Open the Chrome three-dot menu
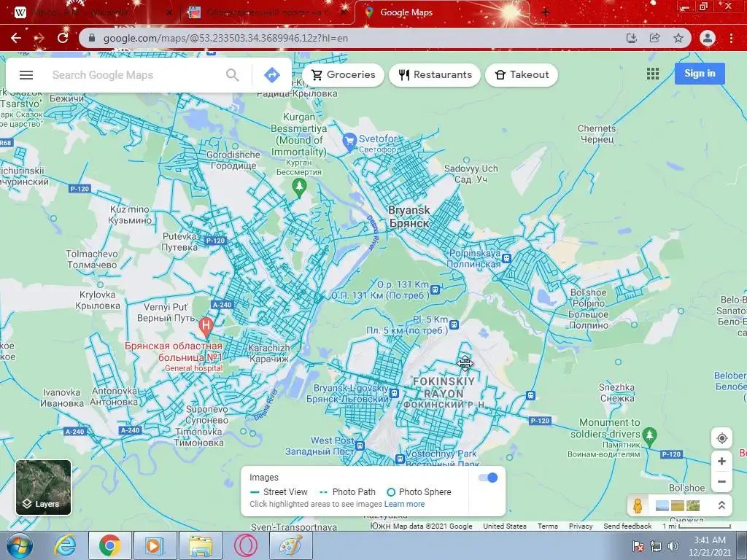Image resolution: width=747 pixels, height=560 pixels. 731,38
